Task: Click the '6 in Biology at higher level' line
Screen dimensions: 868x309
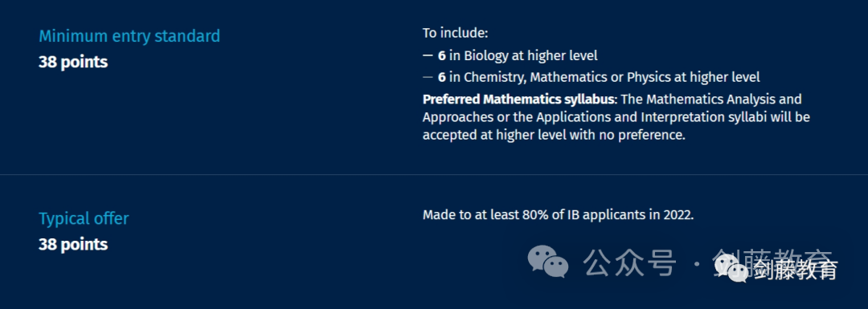Action: [x=518, y=55]
